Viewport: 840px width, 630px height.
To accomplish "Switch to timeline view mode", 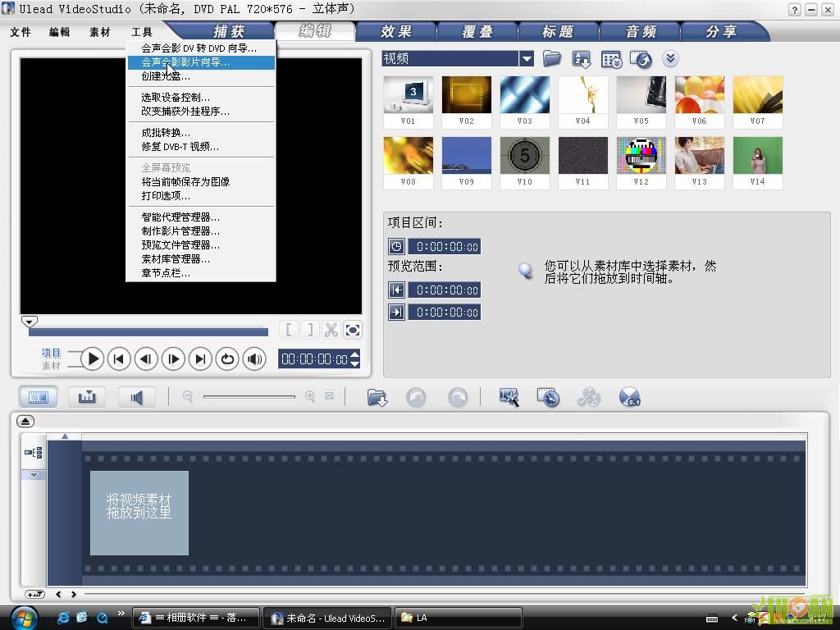I will point(87,397).
